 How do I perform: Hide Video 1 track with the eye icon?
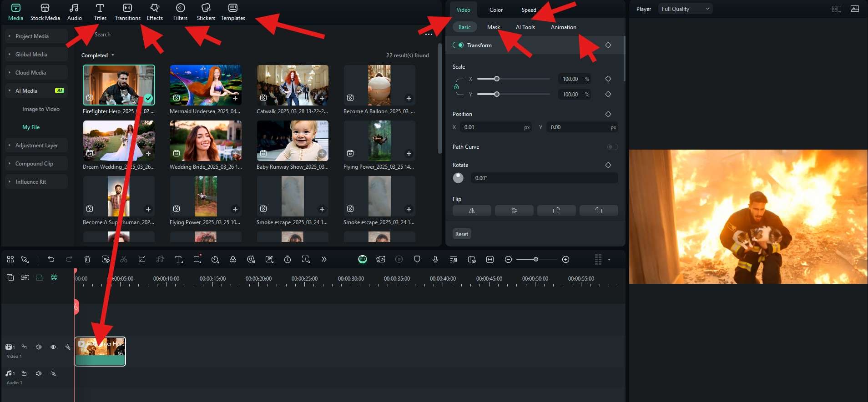coord(53,347)
